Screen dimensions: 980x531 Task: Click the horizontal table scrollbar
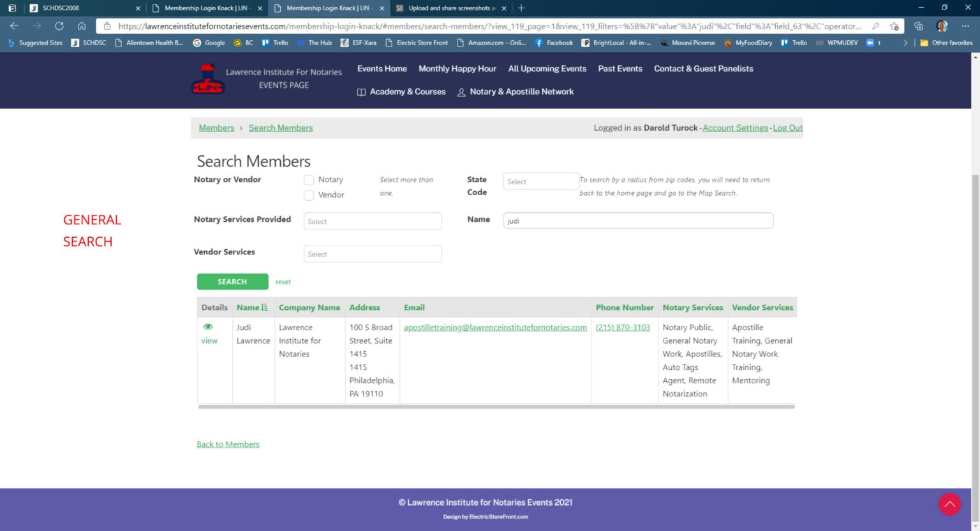tap(496, 407)
